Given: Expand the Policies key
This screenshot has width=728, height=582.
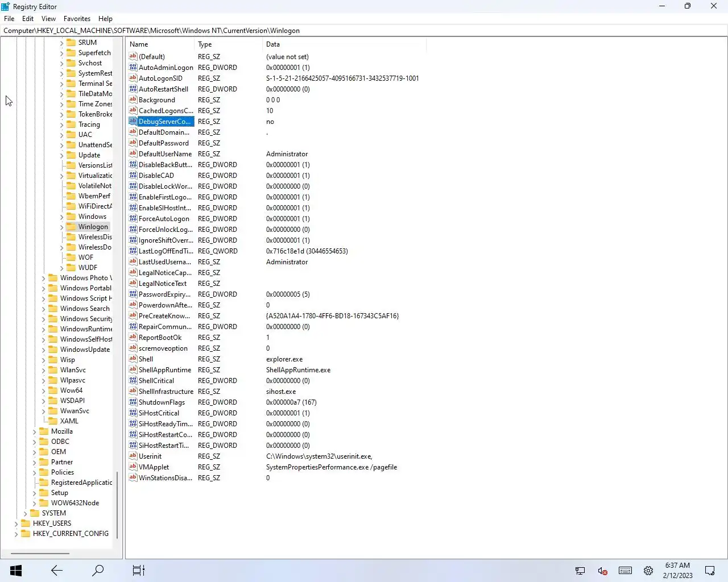Looking at the screenshot, I should pyautogui.click(x=34, y=472).
